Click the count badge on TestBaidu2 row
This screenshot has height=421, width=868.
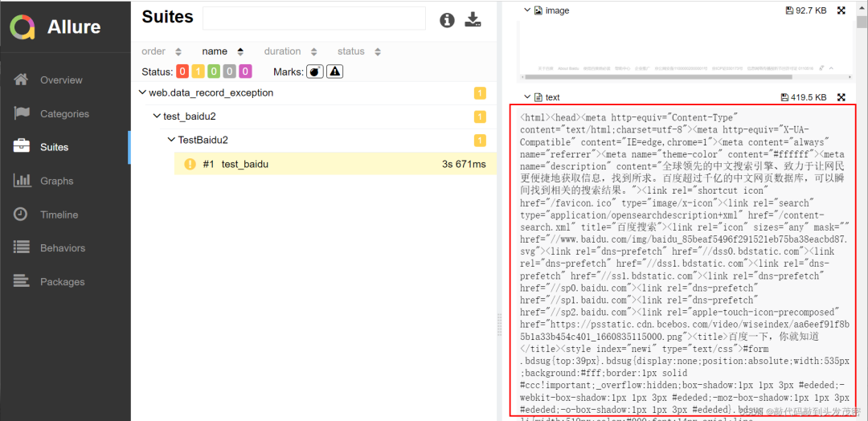point(480,141)
